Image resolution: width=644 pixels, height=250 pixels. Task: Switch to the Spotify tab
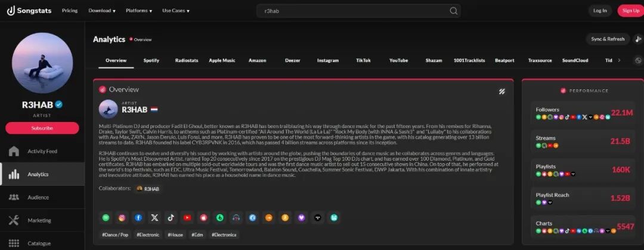(151, 60)
